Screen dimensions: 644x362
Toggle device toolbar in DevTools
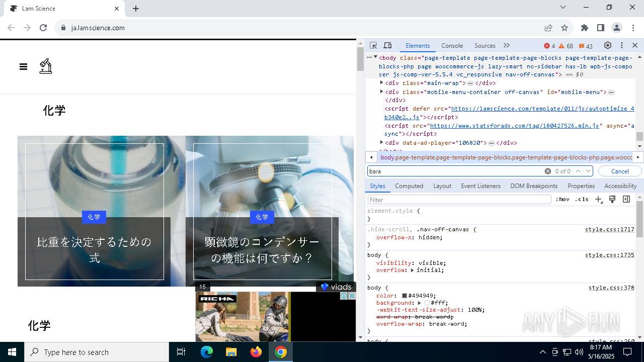[x=387, y=45]
